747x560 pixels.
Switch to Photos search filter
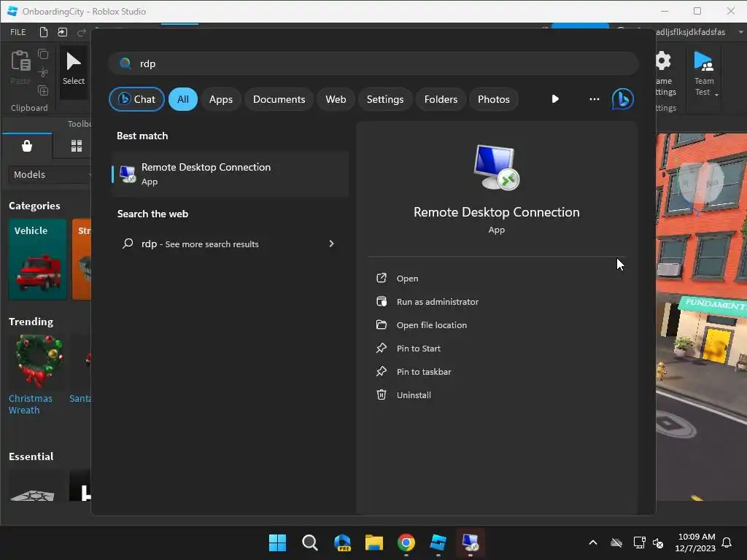494,99
